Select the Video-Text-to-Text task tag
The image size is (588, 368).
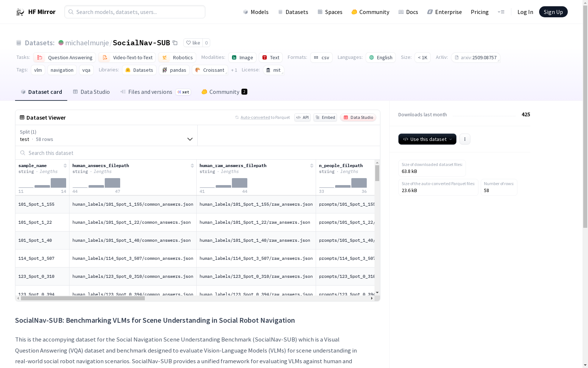click(x=127, y=57)
